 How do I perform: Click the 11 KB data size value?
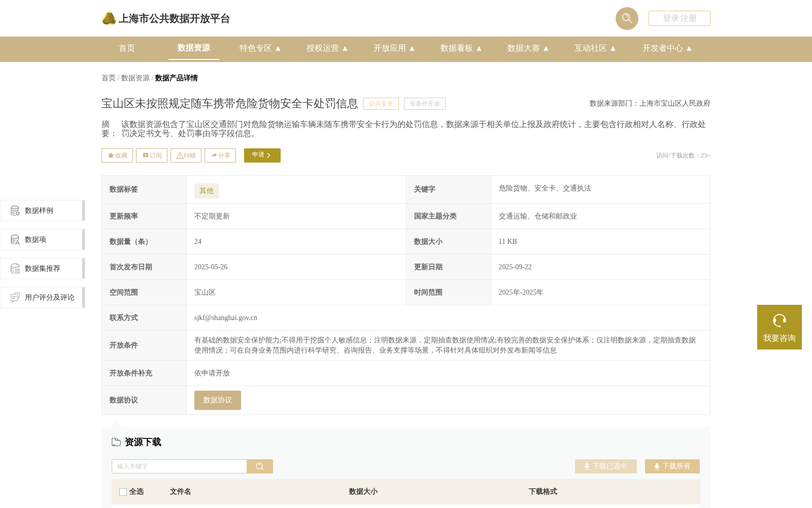pos(507,242)
